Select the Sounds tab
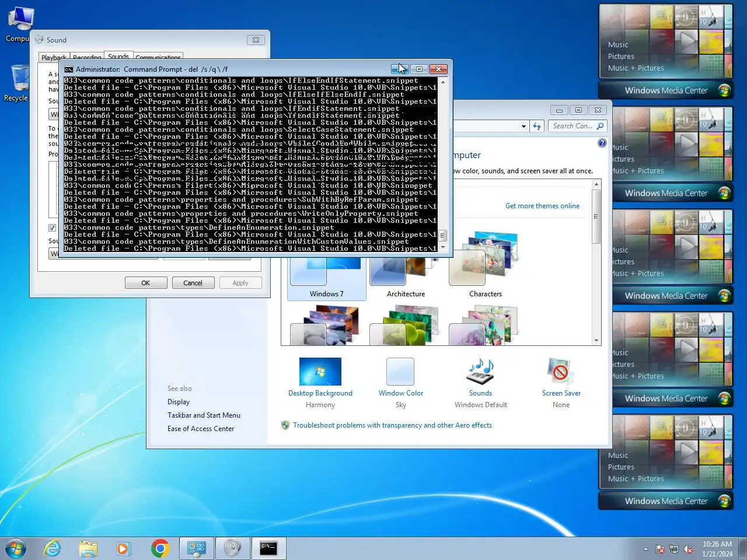Image resolution: width=747 pixels, height=560 pixels. [x=118, y=56]
